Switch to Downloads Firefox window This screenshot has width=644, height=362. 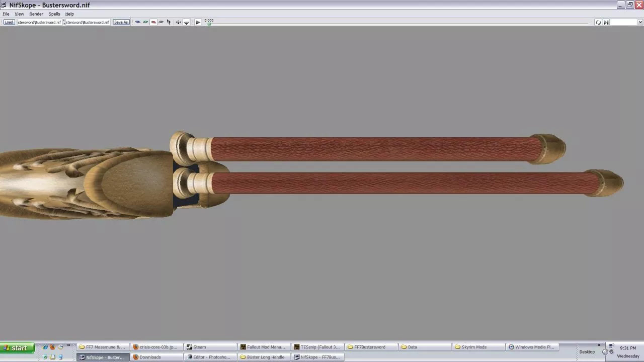click(x=156, y=357)
